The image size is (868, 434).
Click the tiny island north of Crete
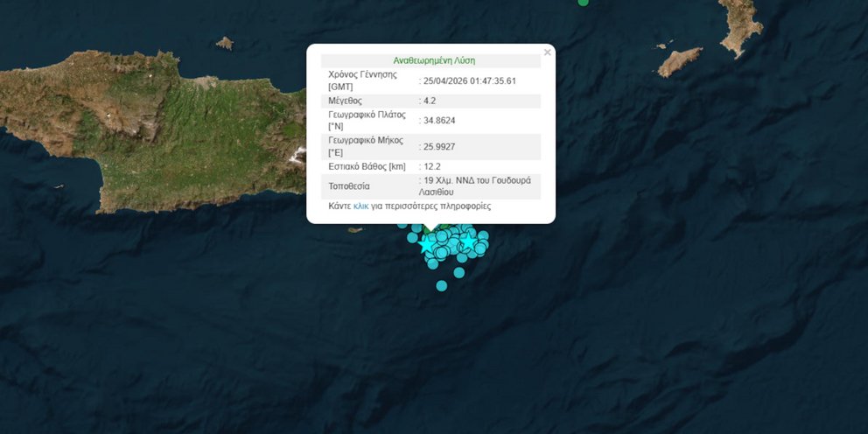(x=225, y=43)
